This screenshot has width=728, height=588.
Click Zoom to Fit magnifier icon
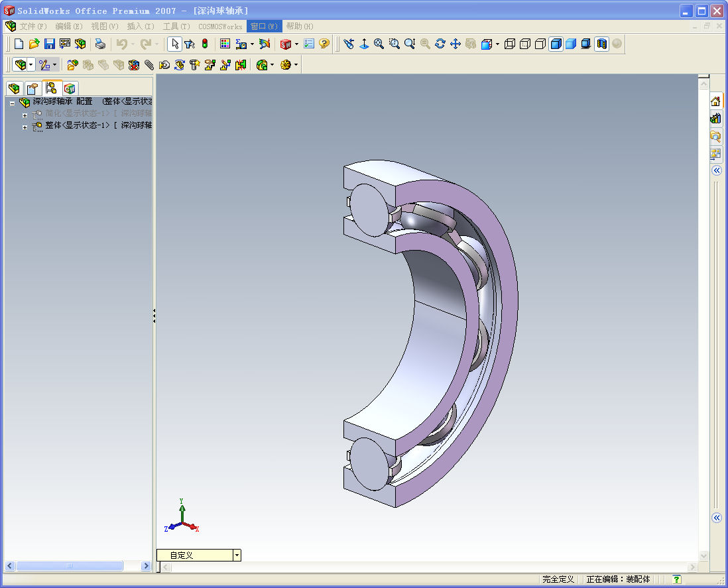click(x=379, y=44)
